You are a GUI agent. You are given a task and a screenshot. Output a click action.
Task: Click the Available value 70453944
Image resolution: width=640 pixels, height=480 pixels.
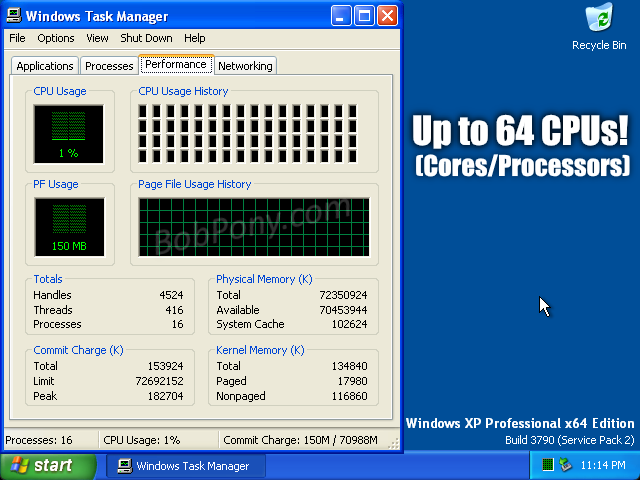pos(343,310)
